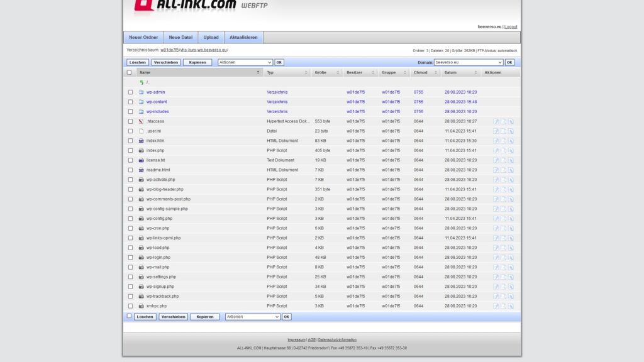Viewport: 644px width, 362px height.
Task: Toggle the select-all checkbox in header row
Action: click(x=130, y=72)
